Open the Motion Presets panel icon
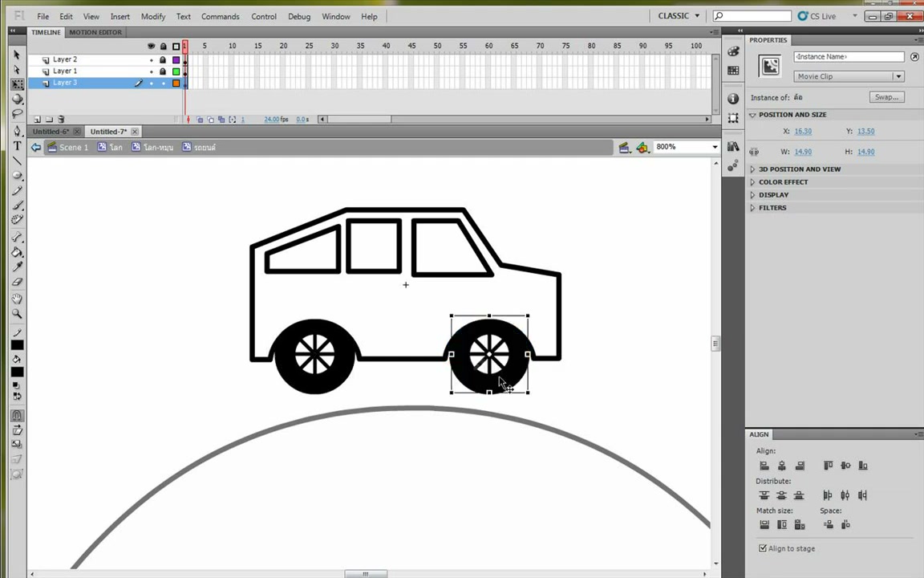The height and width of the screenshot is (578, 924). [x=733, y=165]
